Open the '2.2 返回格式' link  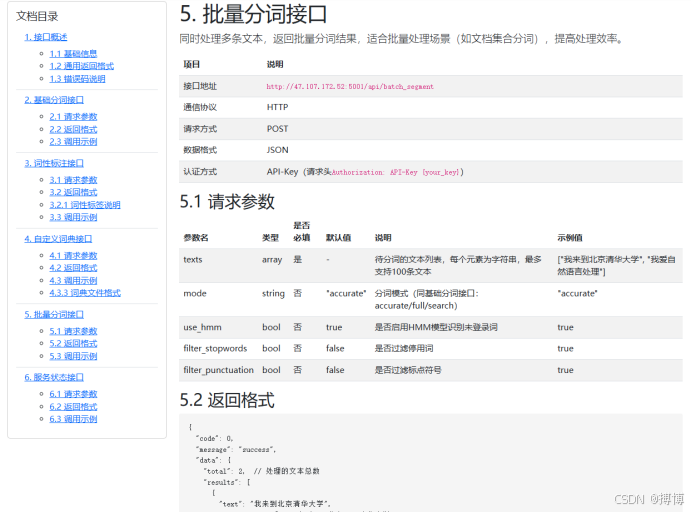click(x=73, y=129)
